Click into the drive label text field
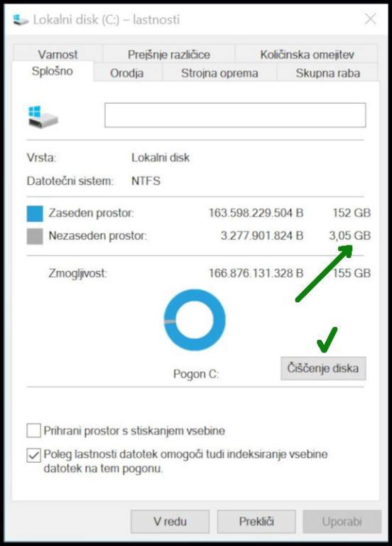This screenshot has width=392, height=546. (235, 115)
